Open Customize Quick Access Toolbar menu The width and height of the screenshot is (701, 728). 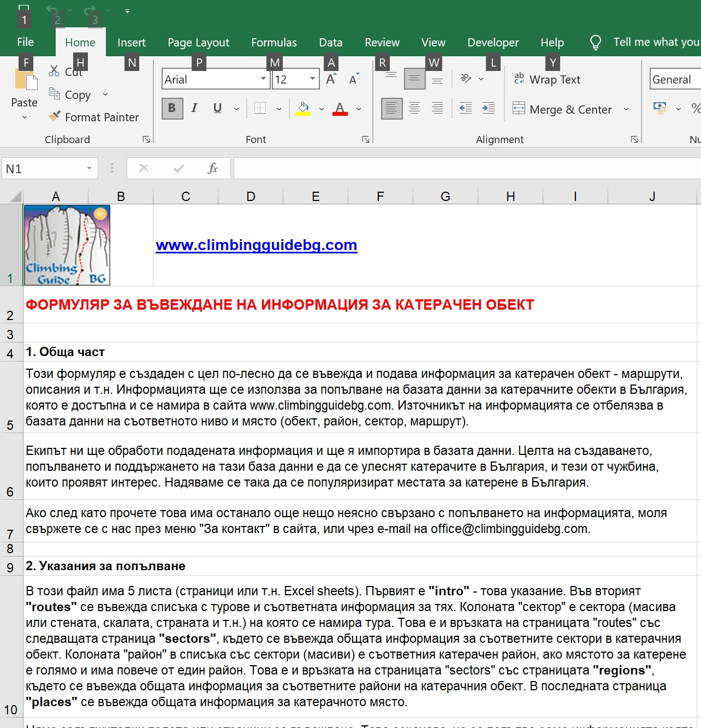(x=127, y=10)
